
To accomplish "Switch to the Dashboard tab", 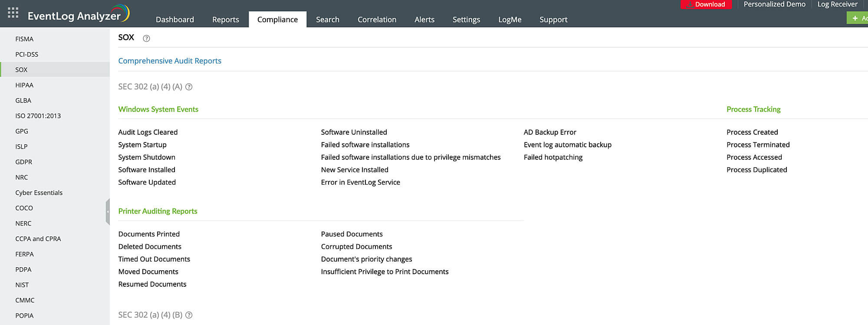I will click(175, 20).
